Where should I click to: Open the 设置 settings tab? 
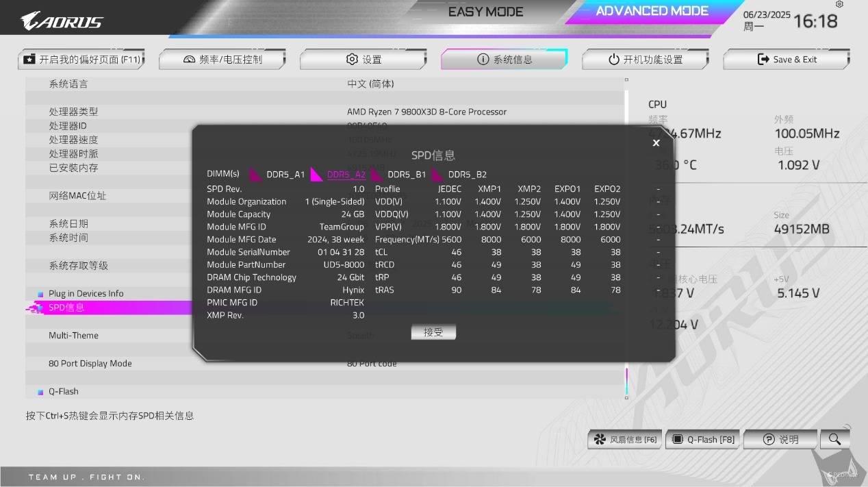tap(363, 60)
